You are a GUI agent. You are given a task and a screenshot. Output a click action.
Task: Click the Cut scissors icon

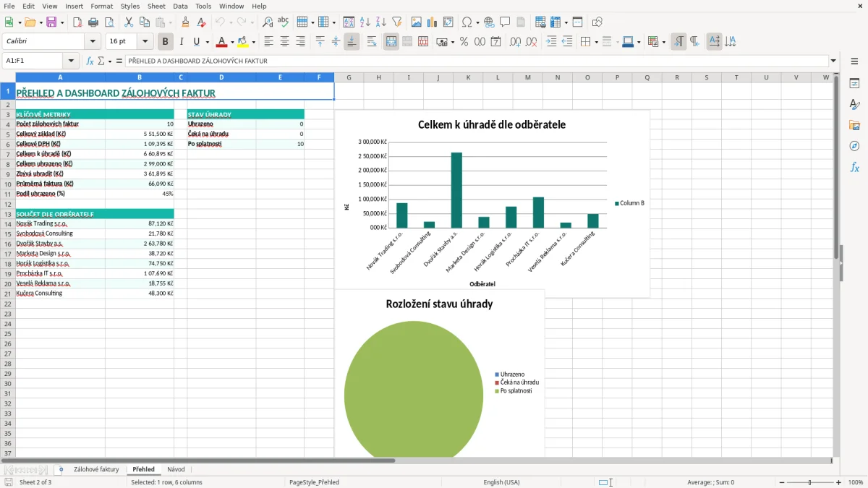128,22
